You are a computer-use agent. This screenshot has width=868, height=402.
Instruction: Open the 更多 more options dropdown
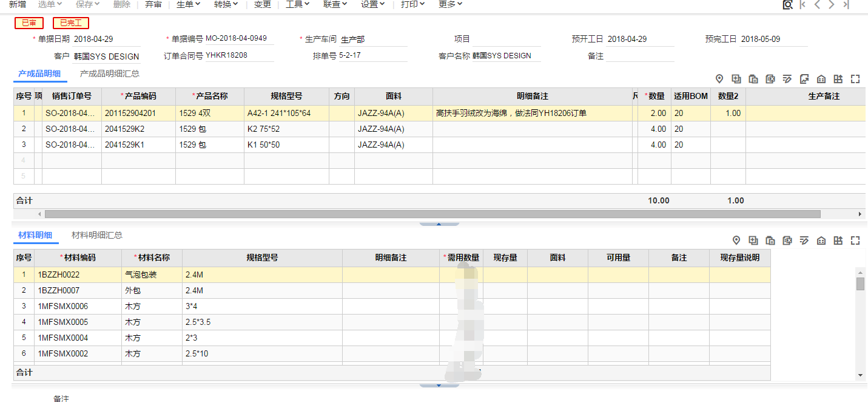450,4
